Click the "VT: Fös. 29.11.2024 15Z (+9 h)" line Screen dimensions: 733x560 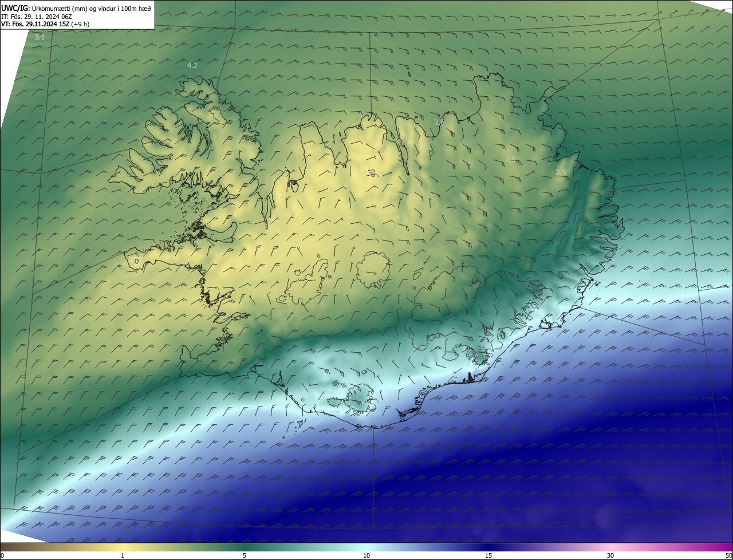pyautogui.click(x=45, y=24)
